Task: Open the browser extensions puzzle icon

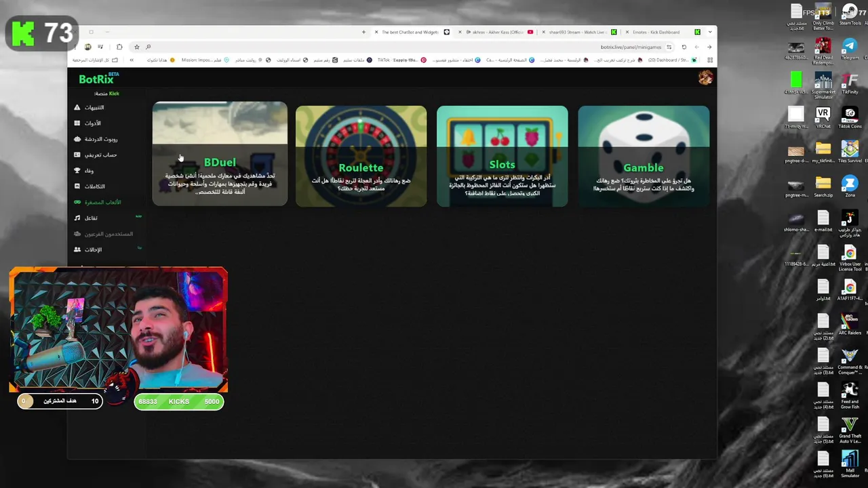Action: tap(119, 47)
